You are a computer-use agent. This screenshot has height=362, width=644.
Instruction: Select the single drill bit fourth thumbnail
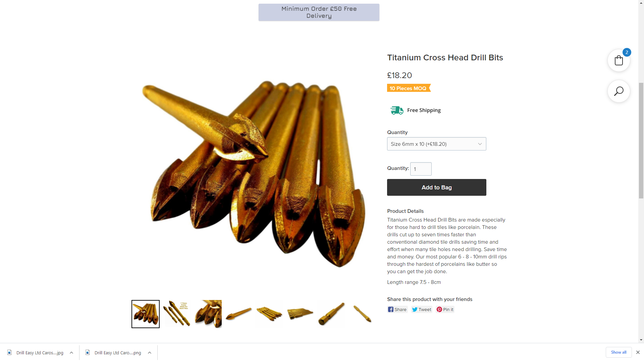pyautogui.click(x=238, y=314)
